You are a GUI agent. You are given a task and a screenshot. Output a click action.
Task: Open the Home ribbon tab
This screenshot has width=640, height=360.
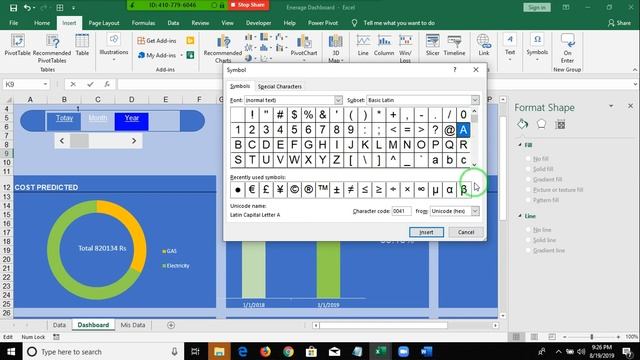[42, 23]
